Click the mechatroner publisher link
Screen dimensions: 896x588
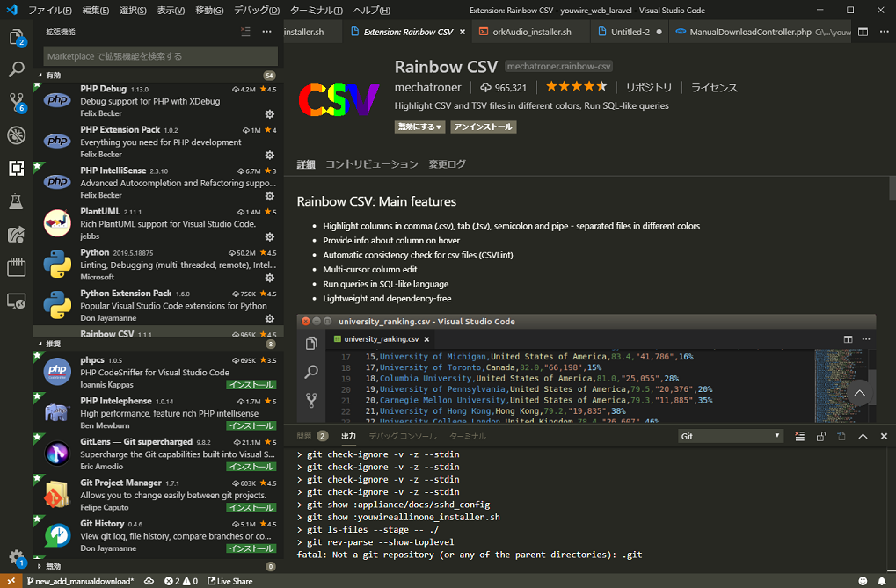pos(427,87)
